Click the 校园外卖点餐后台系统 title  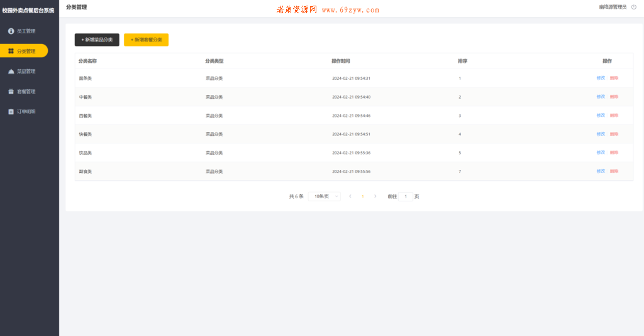pyautogui.click(x=28, y=10)
